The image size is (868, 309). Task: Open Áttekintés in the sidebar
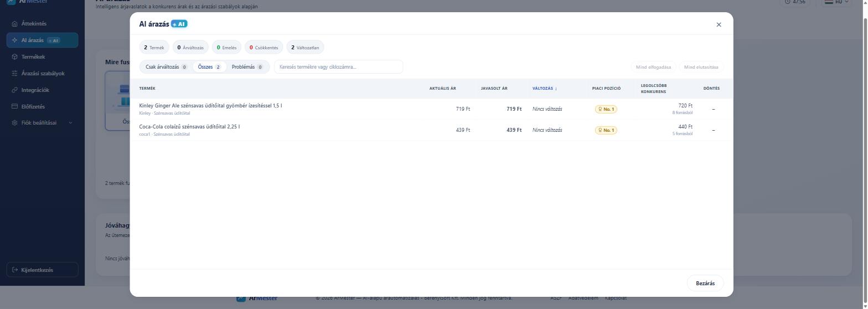tap(42, 24)
